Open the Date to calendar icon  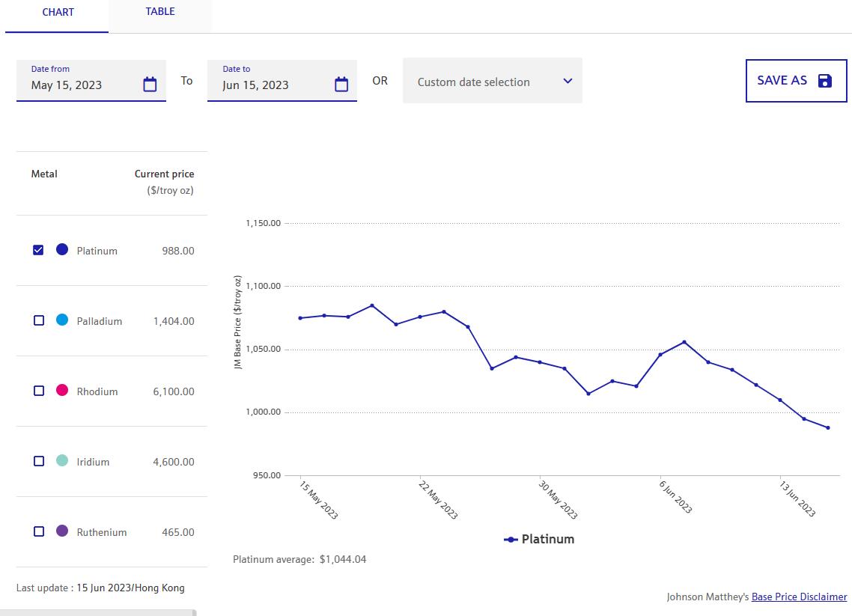point(341,85)
